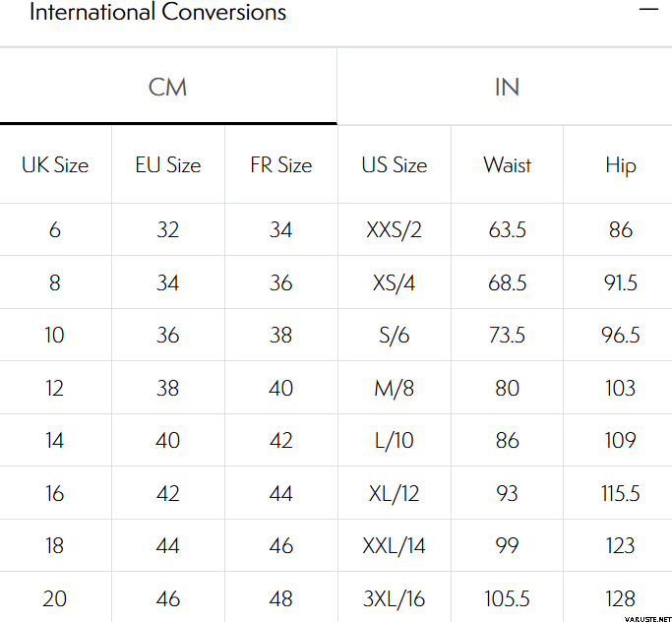672x622 pixels.
Task: Click the International Conversions heading
Action: (158, 13)
